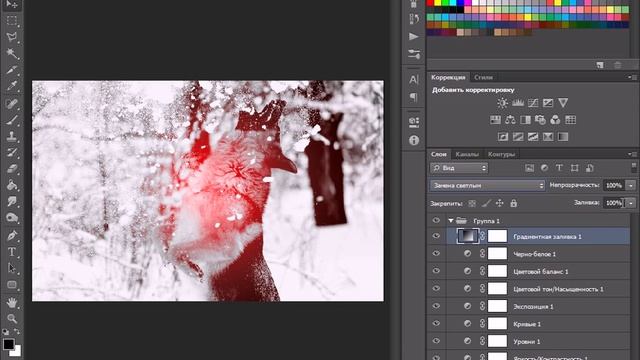Add a Curves adjustment icon
This screenshot has height=360, width=640.
(533, 103)
